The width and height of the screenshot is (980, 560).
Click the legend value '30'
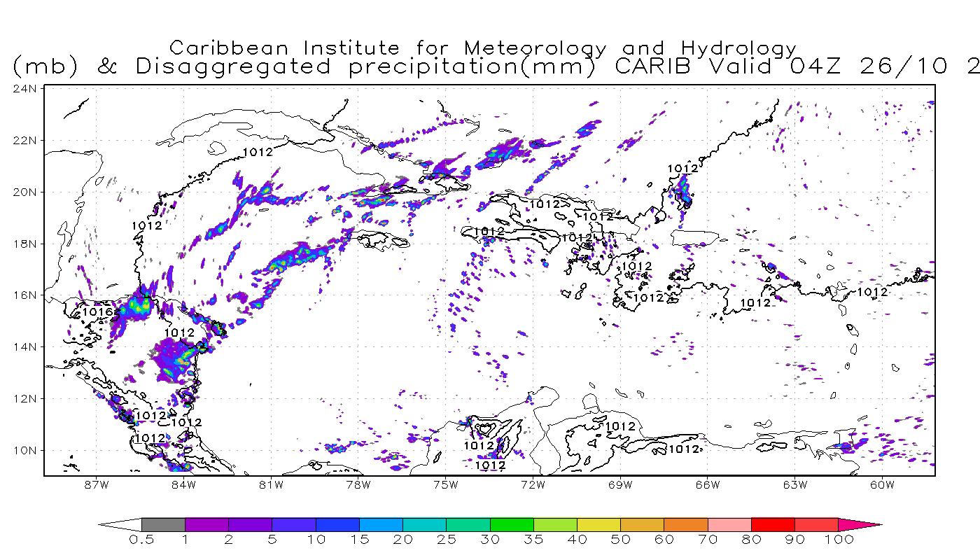(490, 540)
